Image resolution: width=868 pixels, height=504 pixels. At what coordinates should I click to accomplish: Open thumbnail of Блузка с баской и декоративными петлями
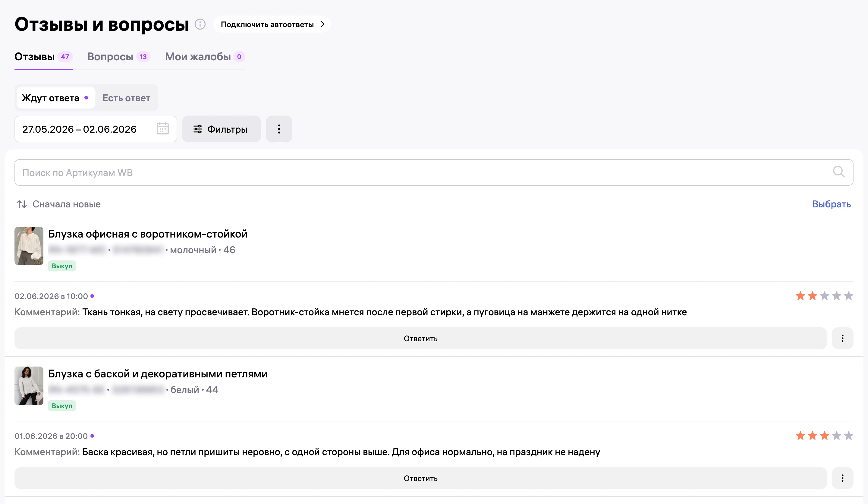29,386
